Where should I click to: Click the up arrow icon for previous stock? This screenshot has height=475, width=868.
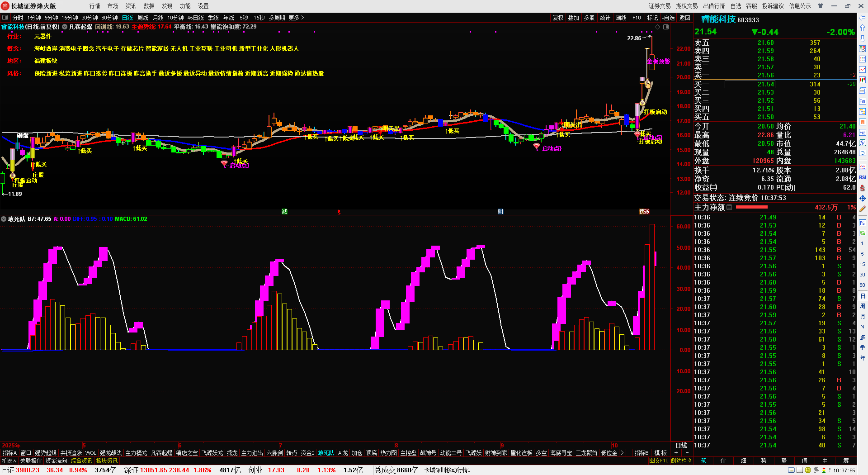(863, 28)
